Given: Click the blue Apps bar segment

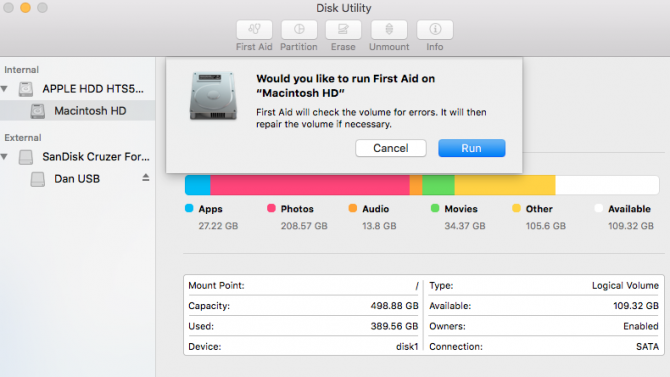Looking at the screenshot, I should [x=197, y=185].
